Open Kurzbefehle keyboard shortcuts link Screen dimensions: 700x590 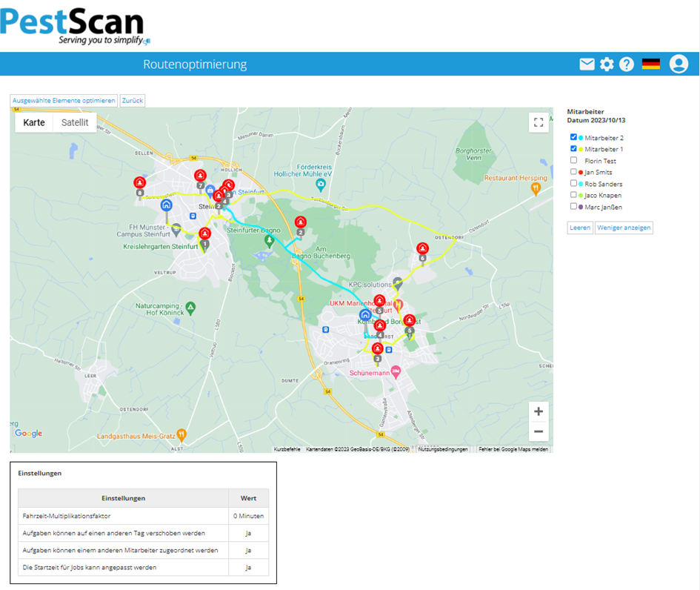click(287, 449)
